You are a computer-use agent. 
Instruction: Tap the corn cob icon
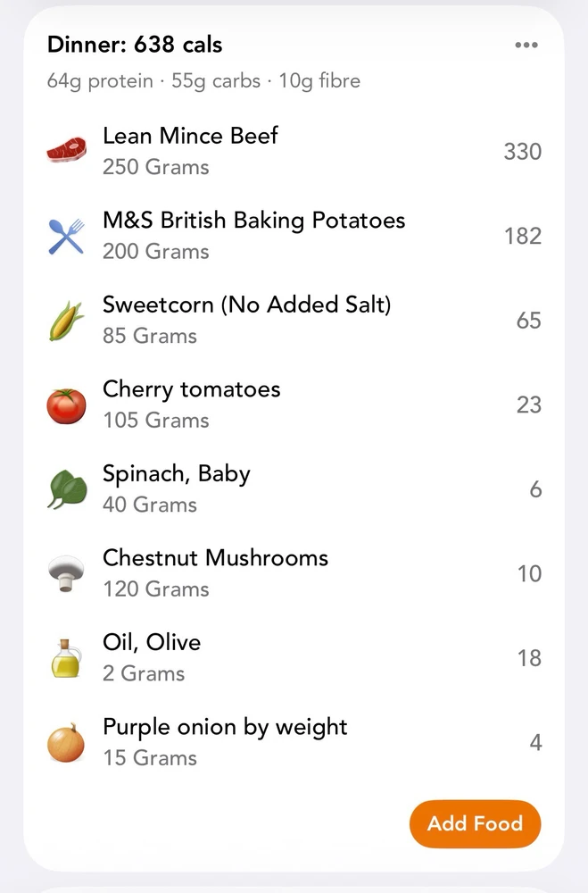66,321
